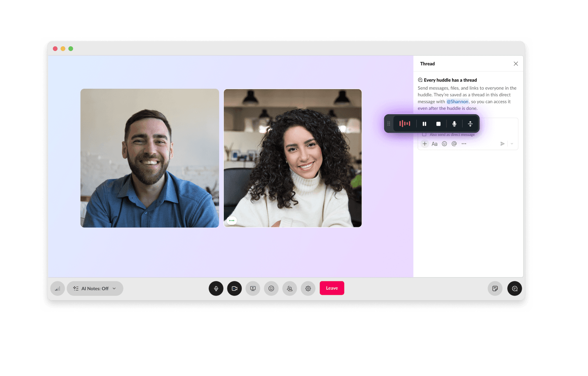Click the red Leave button
Viewport: 588px width, 376px height.
pyautogui.click(x=332, y=288)
